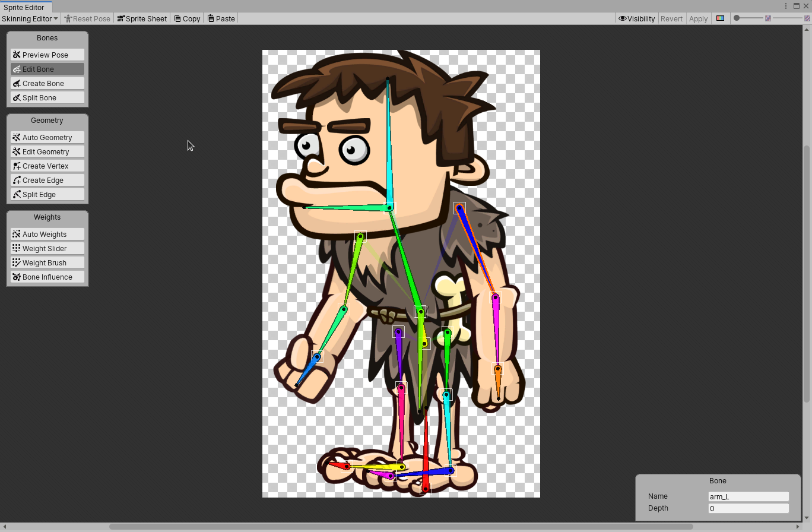812x532 pixels.
Task: Select the Preview Pose tool
Action: (47, 54)
